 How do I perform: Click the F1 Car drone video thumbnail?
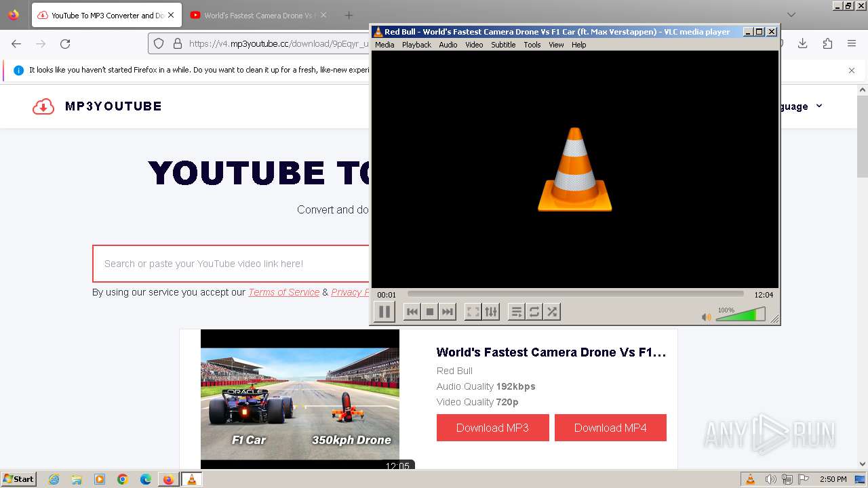pyautogui.click(x=300, y=399)
